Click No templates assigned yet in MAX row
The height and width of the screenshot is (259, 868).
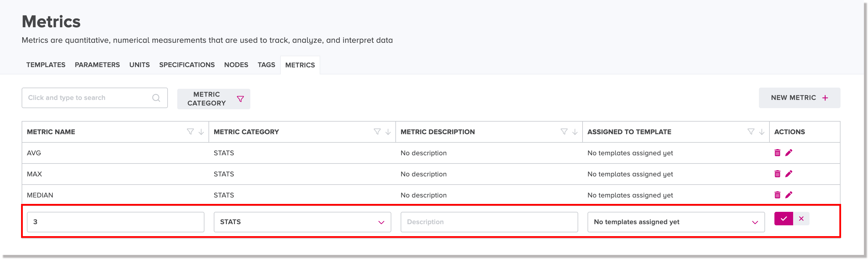pos(630,174)
